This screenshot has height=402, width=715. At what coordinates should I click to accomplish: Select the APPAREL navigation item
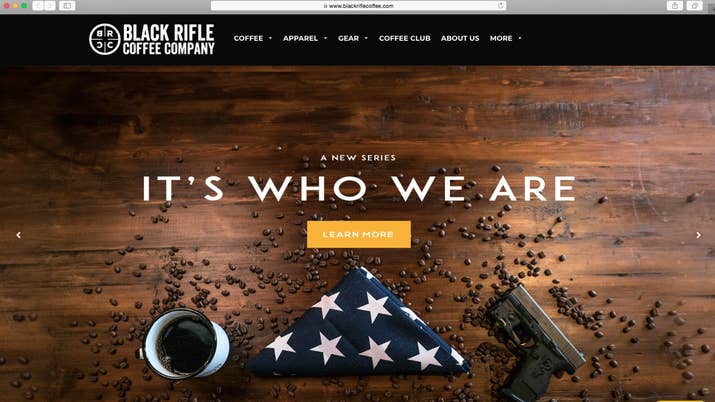click(x=300, y=38)
